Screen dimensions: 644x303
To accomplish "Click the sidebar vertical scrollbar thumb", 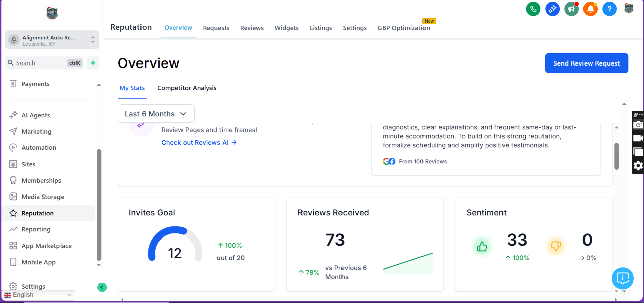I will point(99,205).
